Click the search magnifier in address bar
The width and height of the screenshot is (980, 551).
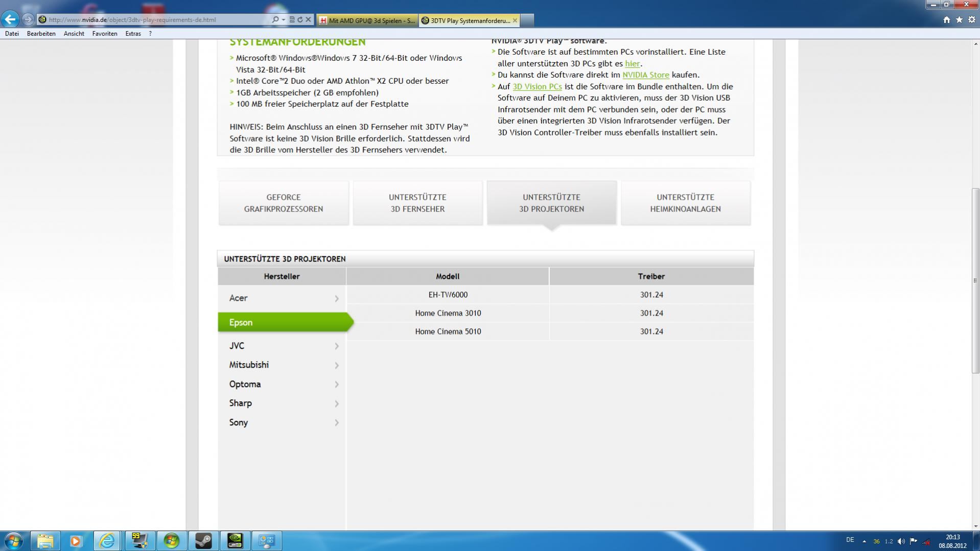275,19
